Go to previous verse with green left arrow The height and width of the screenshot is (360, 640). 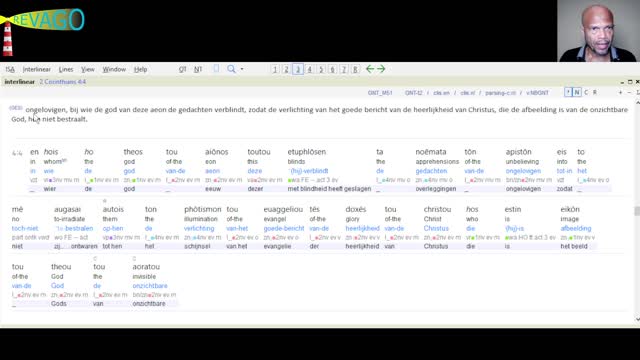(x=370, y=69)
